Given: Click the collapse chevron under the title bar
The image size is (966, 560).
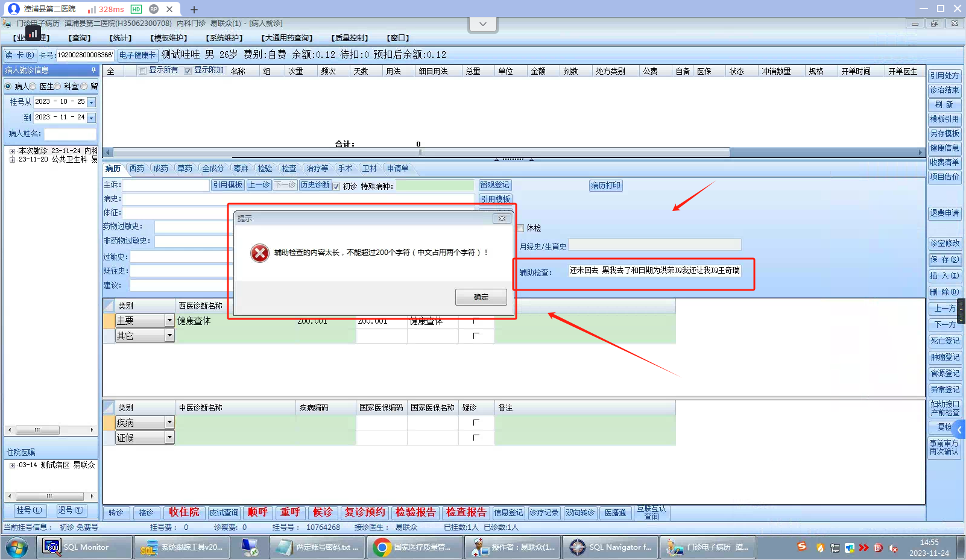Looking at the screenshot, I should click(x=483, y=24).
